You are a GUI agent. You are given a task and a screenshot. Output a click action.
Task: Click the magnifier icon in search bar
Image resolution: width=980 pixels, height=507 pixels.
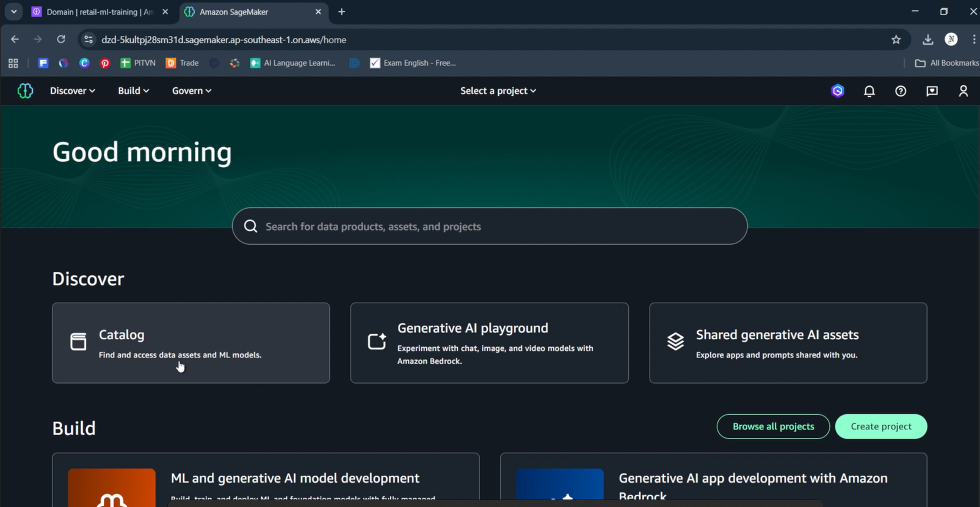pyautogui.click(x=250, y=226)
